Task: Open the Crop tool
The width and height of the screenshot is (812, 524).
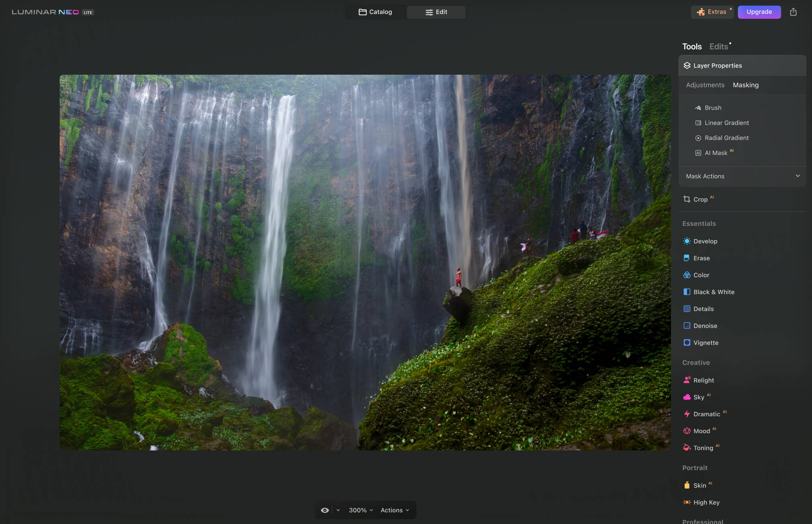Action: [700, 199]
